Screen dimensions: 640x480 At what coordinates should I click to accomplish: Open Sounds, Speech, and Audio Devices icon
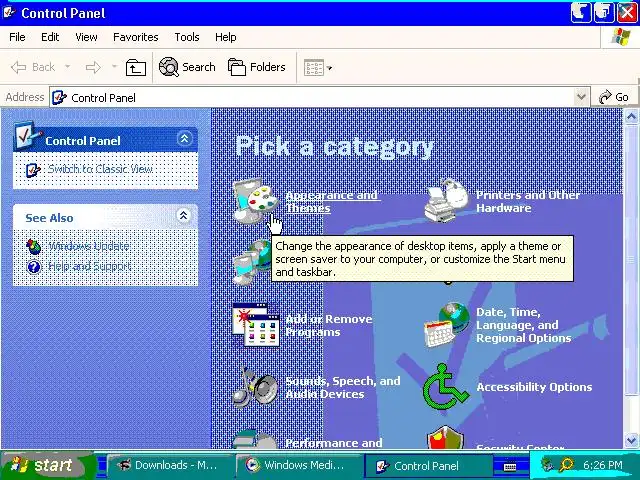click(255, 387)
